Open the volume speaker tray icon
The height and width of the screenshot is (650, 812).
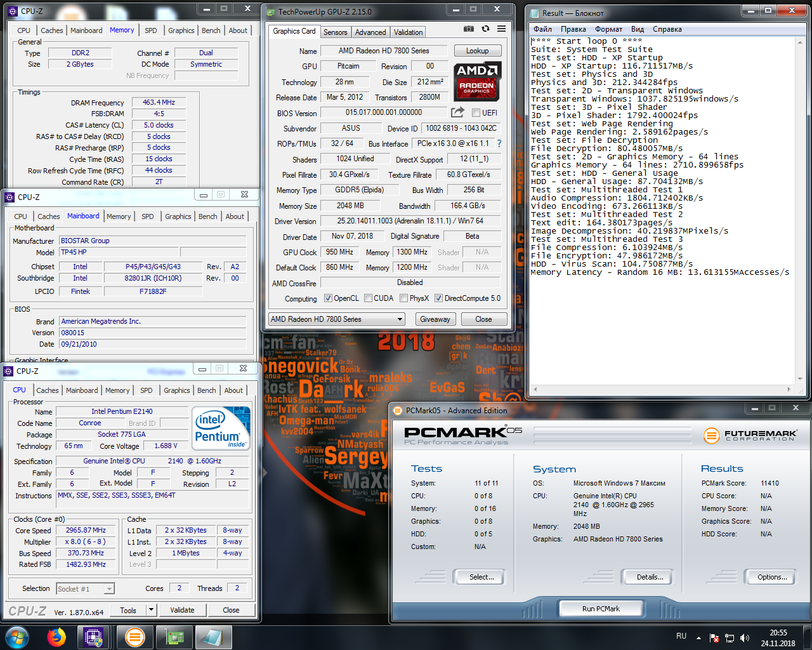coord(745,637)
